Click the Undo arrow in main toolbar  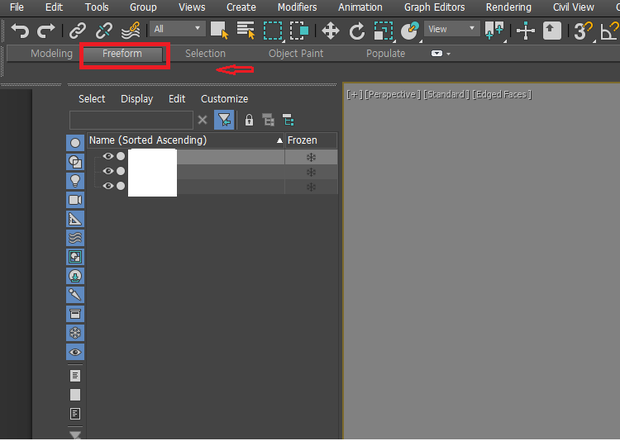tap(20, 31)
